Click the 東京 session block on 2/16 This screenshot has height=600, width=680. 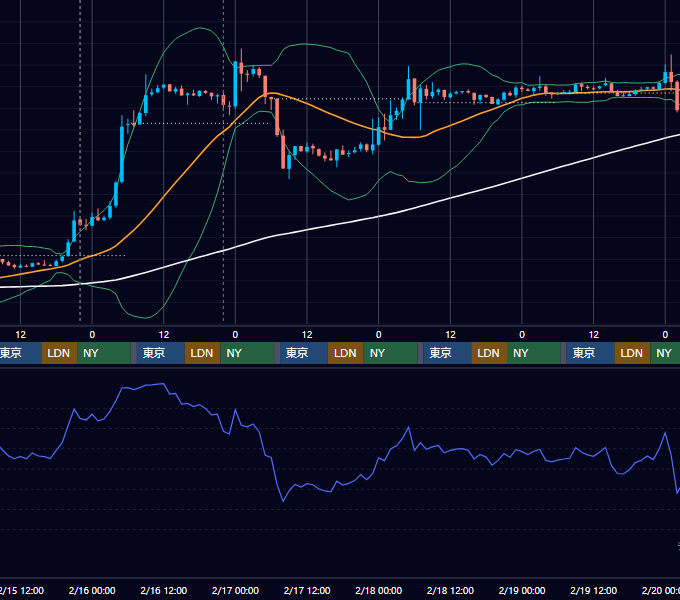tap(160, 353)
